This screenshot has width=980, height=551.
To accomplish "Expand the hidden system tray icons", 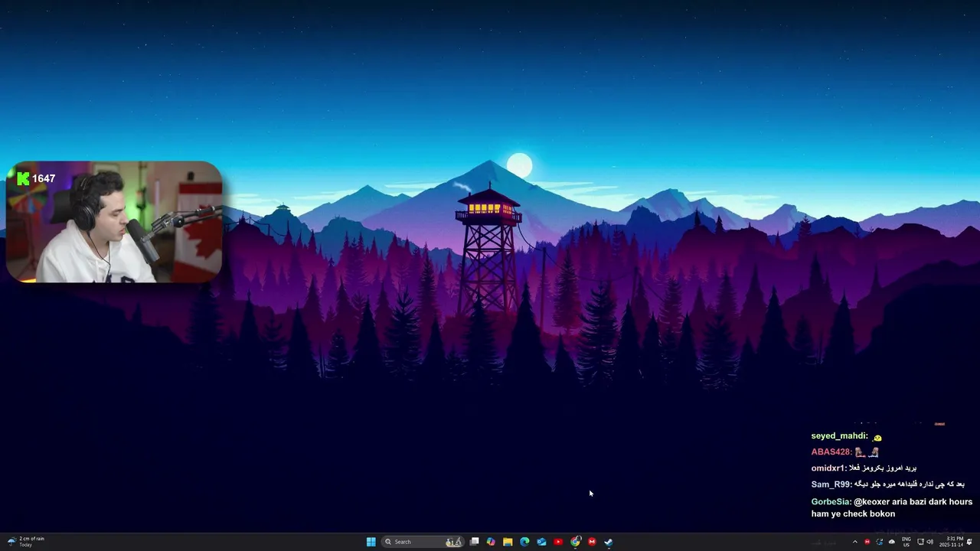I will click(x=855, y=542).
